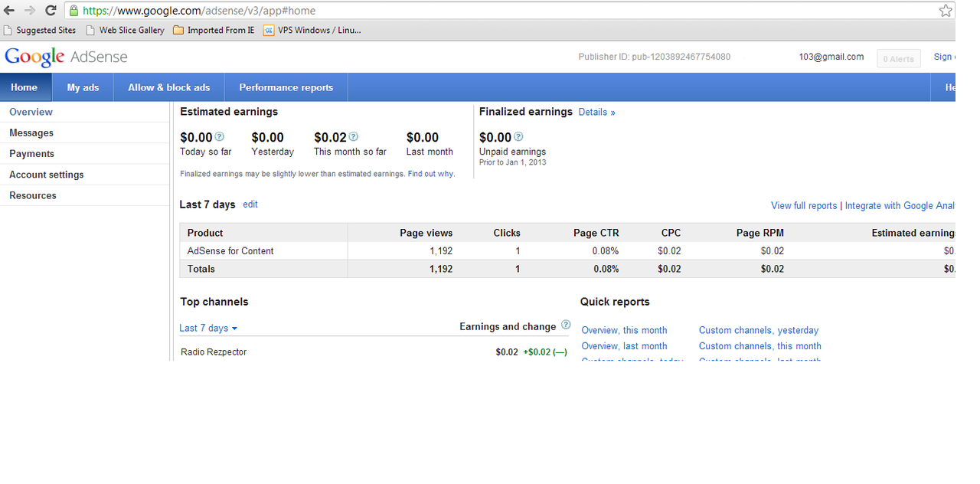Image resolution: width=980 pixels, height=484 pixels.
Task: Click the browser forward arrow
Action: (x=30, y=10)
